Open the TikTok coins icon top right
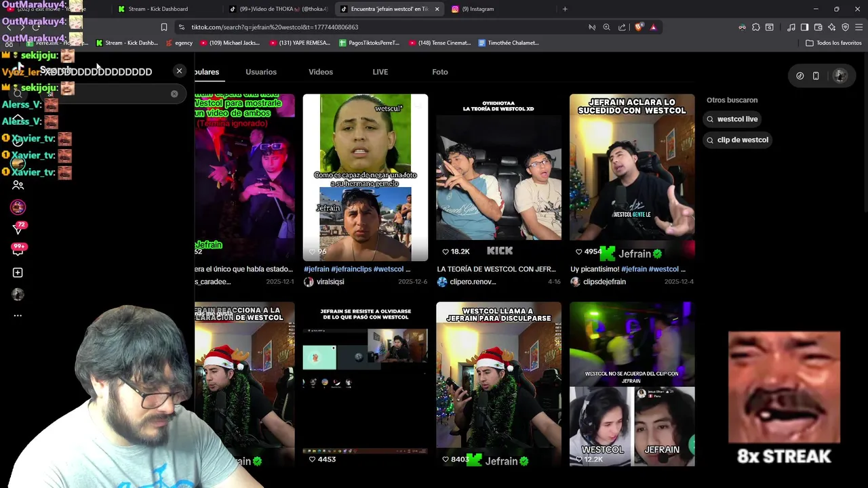This screenshot has height=488, width=868. pos(800,76)
